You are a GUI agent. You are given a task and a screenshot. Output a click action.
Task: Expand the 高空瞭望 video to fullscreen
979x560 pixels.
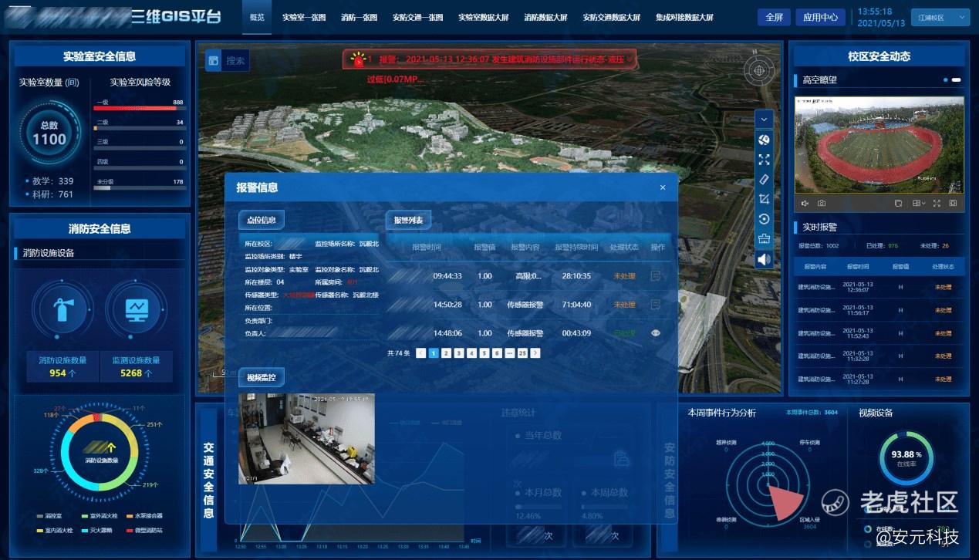pos(937,203)
